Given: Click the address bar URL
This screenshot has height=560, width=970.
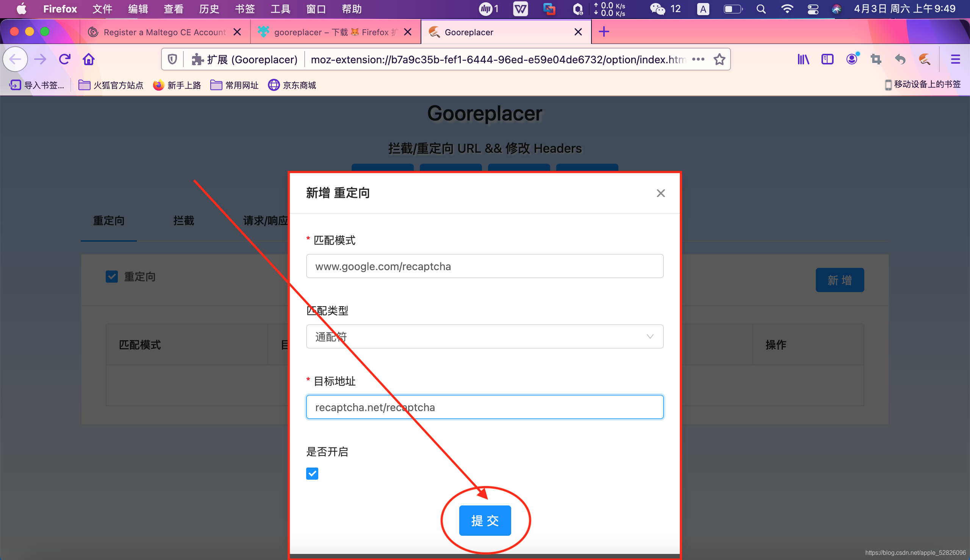Looking at the screenshot, I should (498, 59).
